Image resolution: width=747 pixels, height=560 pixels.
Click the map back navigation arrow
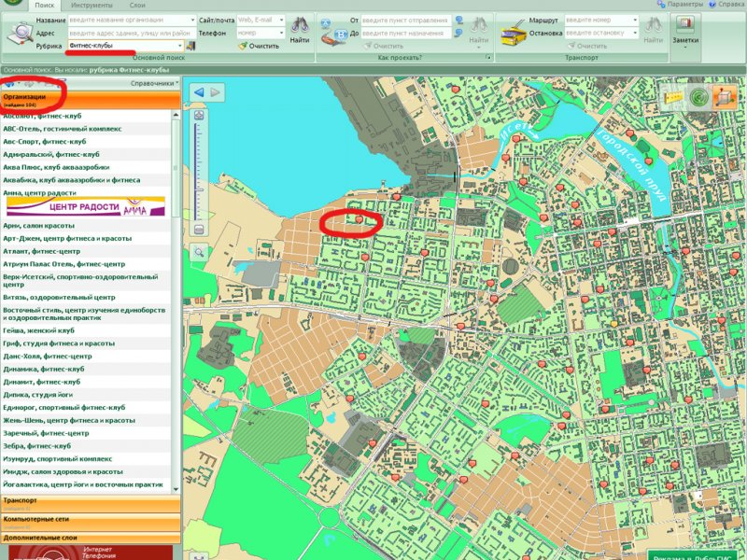198,91
